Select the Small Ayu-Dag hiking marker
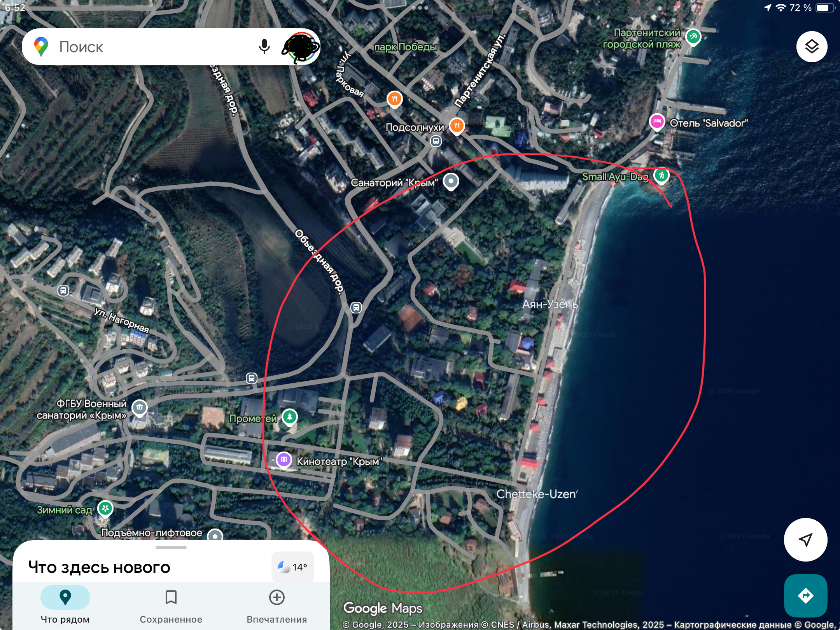840x630 pixels. [x=661, y=176]
